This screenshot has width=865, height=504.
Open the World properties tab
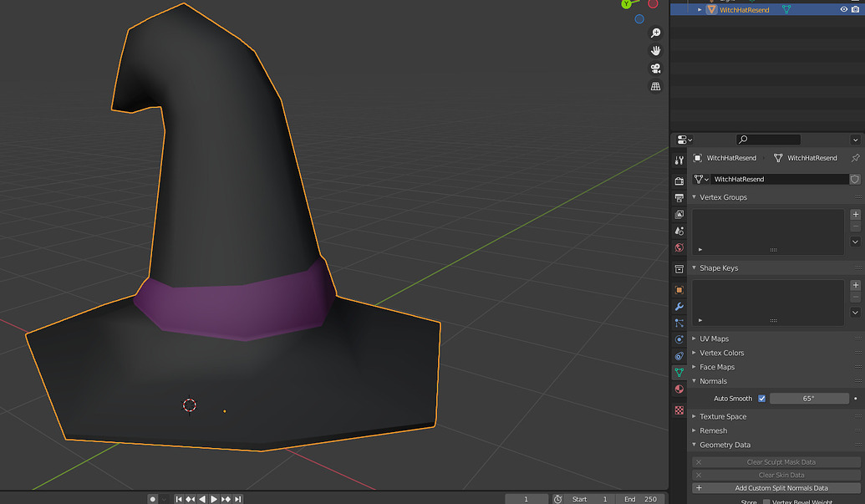pos(679,247)
